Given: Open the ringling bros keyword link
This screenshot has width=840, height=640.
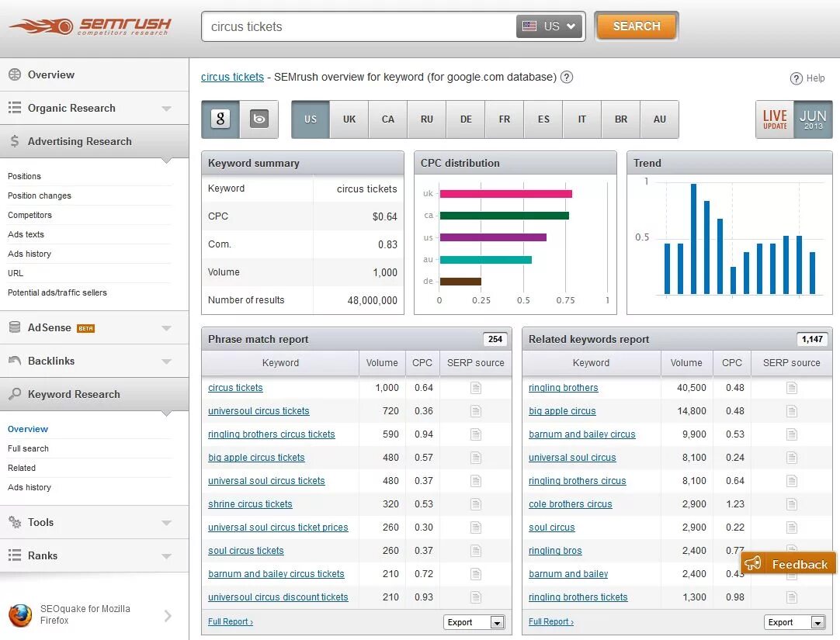Looking at the screenshot, I should pyautogui.click(x=555, y=551).
